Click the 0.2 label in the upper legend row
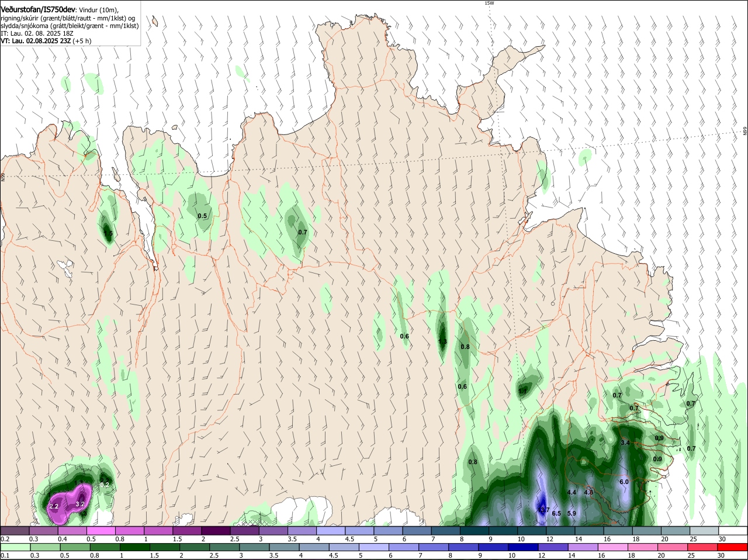Viewport: 748px width, 560px height. pyautogui.click(x=5, y=539)
